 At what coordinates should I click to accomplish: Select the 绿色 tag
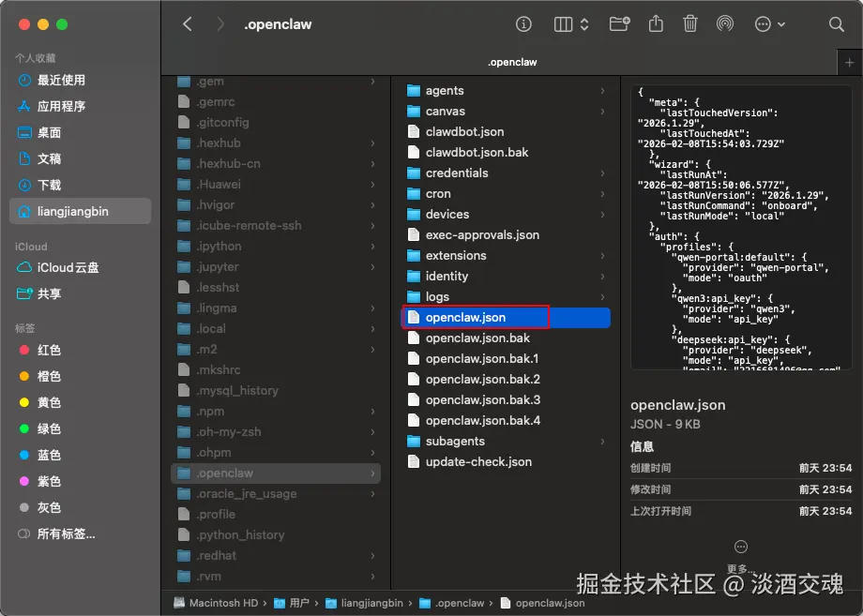coord(81,429)
